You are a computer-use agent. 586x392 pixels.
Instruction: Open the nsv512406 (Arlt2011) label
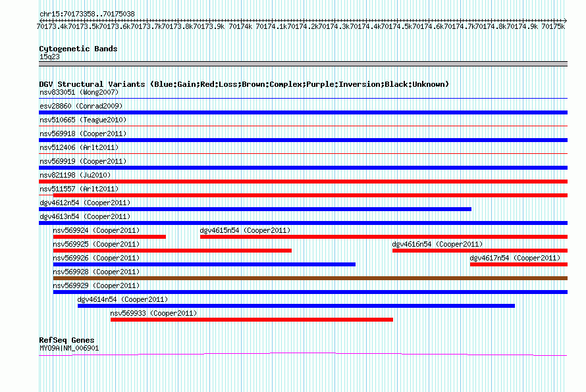pos(79,147)
